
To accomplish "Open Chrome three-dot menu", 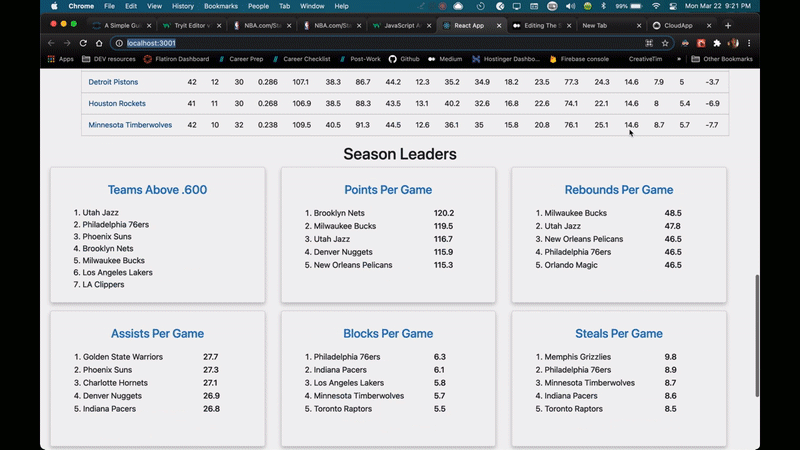I will 749,43.
